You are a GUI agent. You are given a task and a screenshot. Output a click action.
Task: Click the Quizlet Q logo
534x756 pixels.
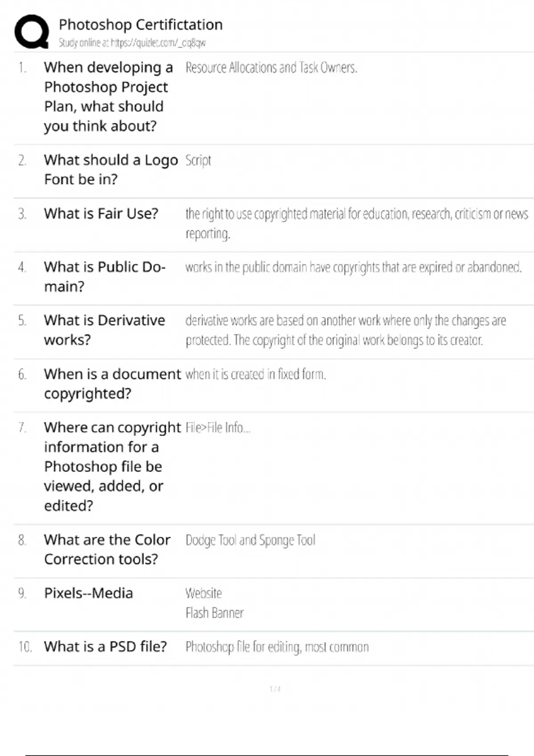coord(32,31)
